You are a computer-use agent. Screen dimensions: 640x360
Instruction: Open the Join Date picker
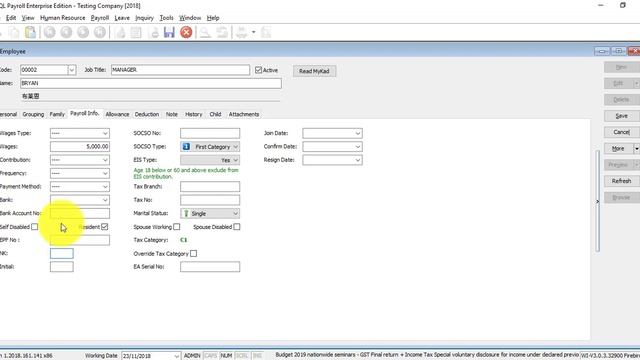coord(358,133)
